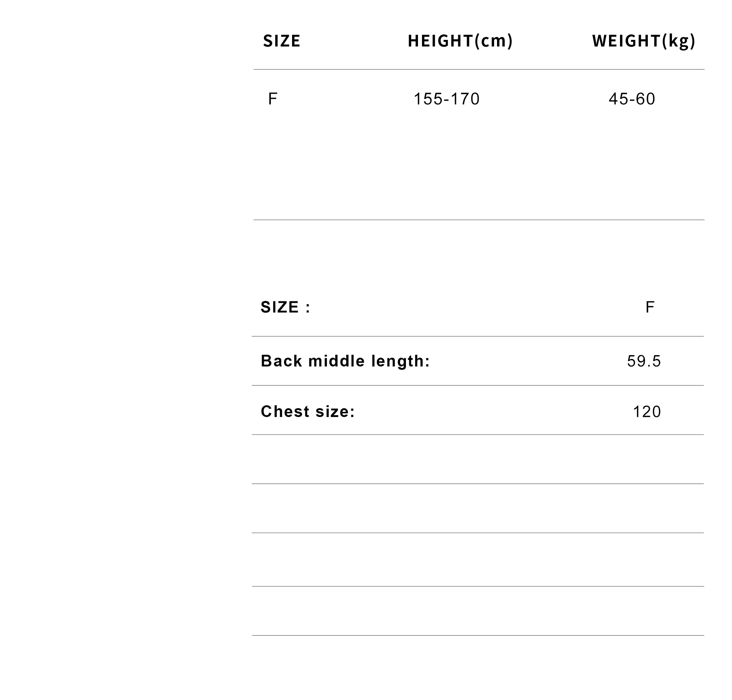Click the divider line below the 'SIZE :' row

[x=478, y=336]
